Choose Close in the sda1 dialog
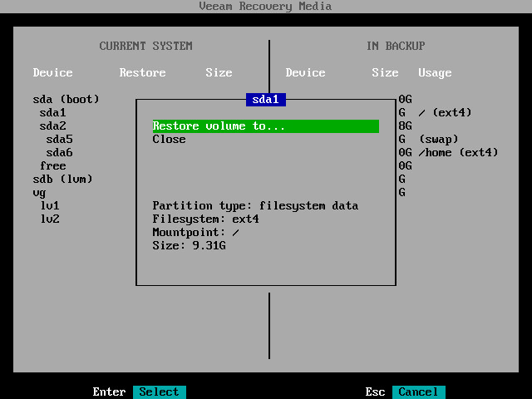Image resolution: width=532 pixels, height=399 pixels. coord(169,140)
